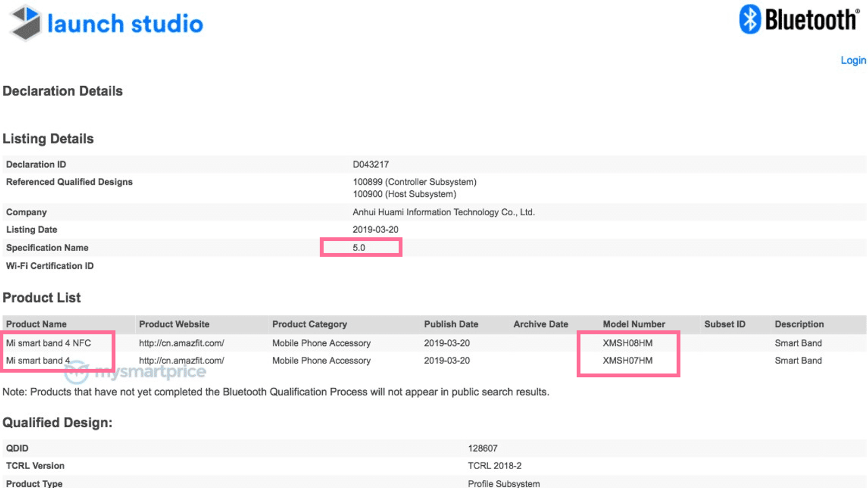Click the Listing Date value 2019-03-20
Image resolution: width=868 pixels, height=488 pixels.
(375, 230)
